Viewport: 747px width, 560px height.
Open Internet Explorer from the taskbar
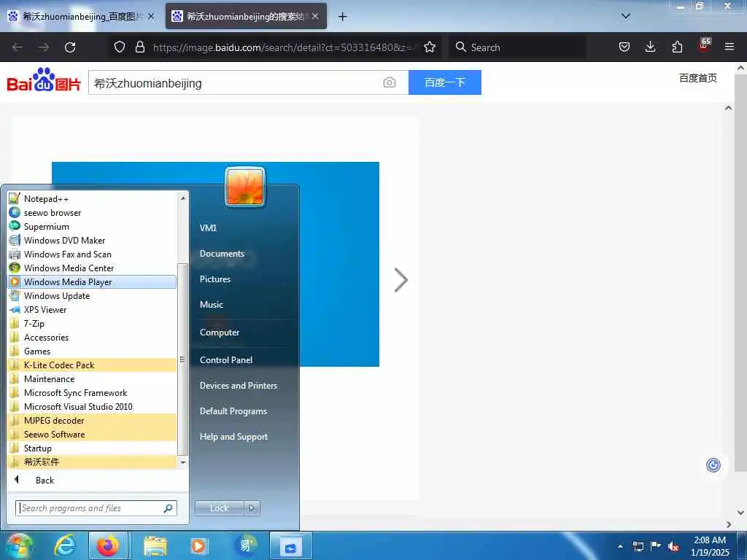[64, 545]
